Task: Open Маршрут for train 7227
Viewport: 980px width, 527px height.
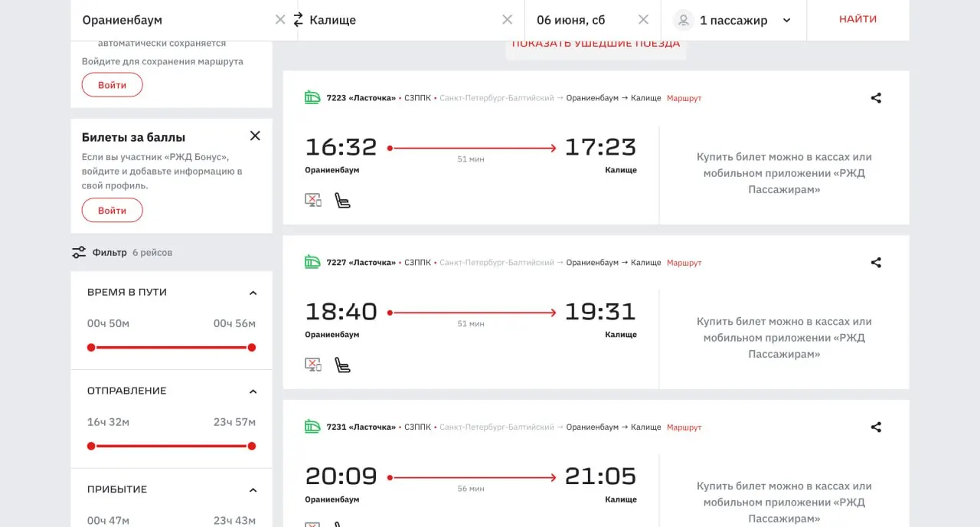Action: pos(684,263)
